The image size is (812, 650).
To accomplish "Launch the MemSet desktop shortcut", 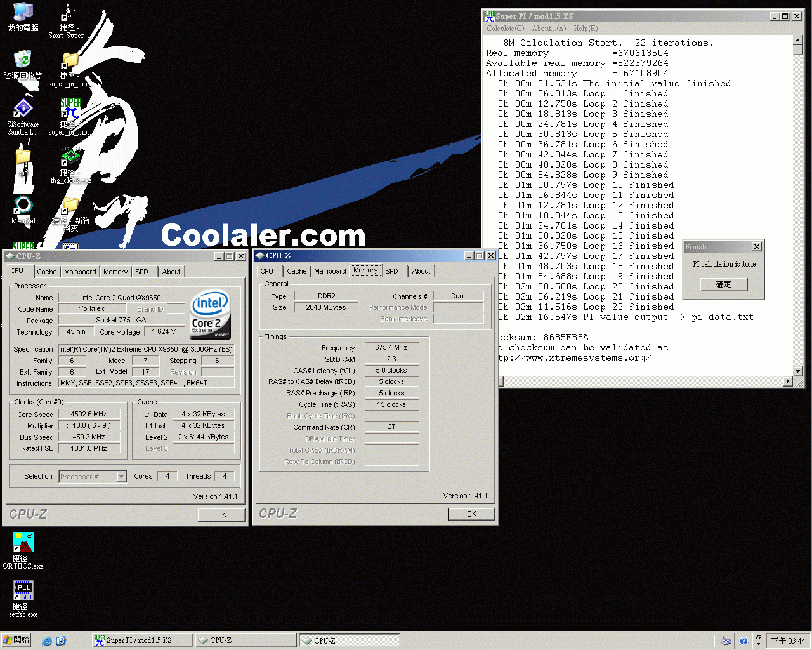I will click(23, 210).
